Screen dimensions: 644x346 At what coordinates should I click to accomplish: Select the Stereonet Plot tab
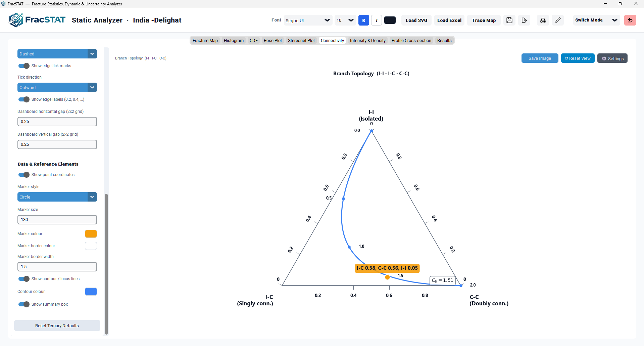pos(301,40)
